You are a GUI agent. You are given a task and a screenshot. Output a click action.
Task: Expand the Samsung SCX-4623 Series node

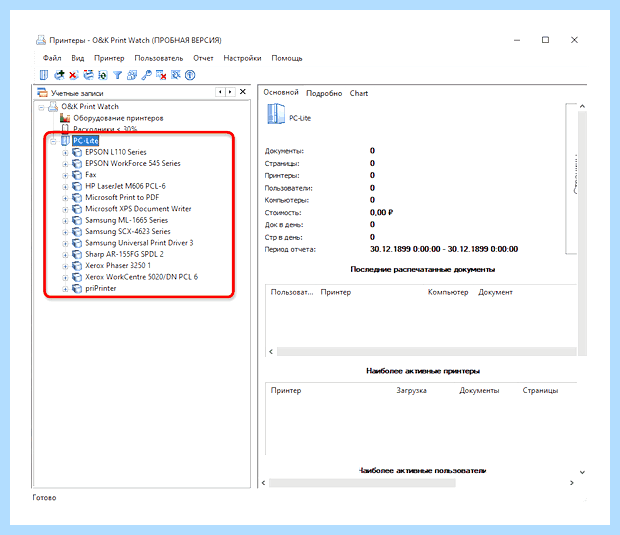click(65, 232)
